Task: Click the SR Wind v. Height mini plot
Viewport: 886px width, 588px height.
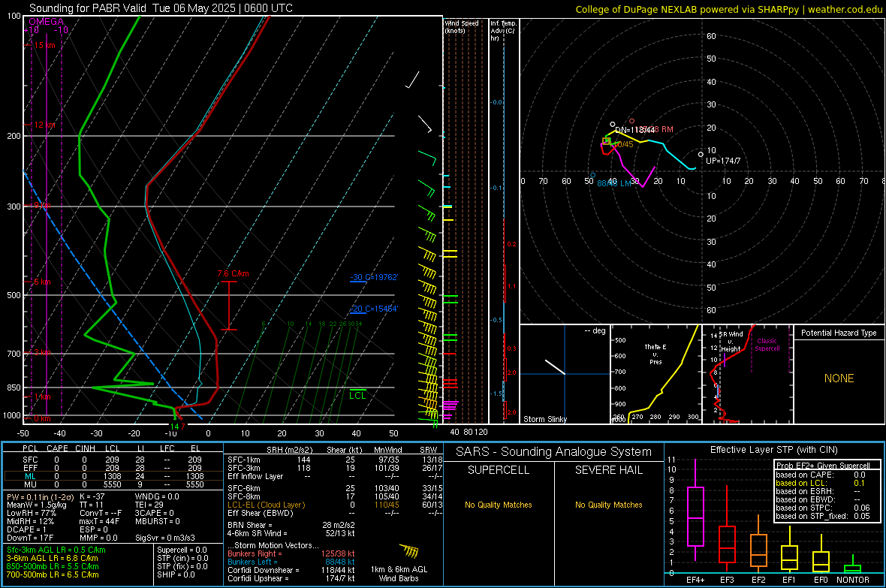Action: (x=747, y=374)
